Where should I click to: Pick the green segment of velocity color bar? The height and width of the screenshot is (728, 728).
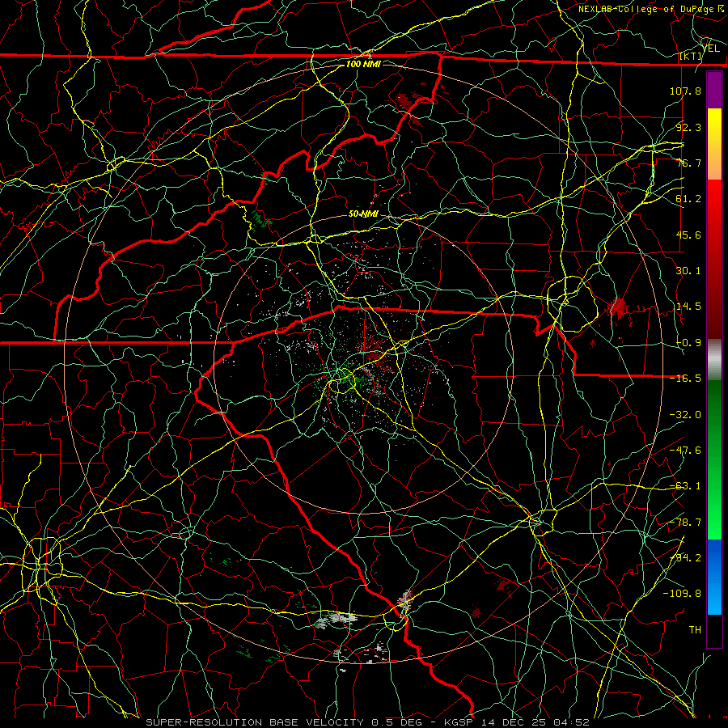tap(714, 459)
